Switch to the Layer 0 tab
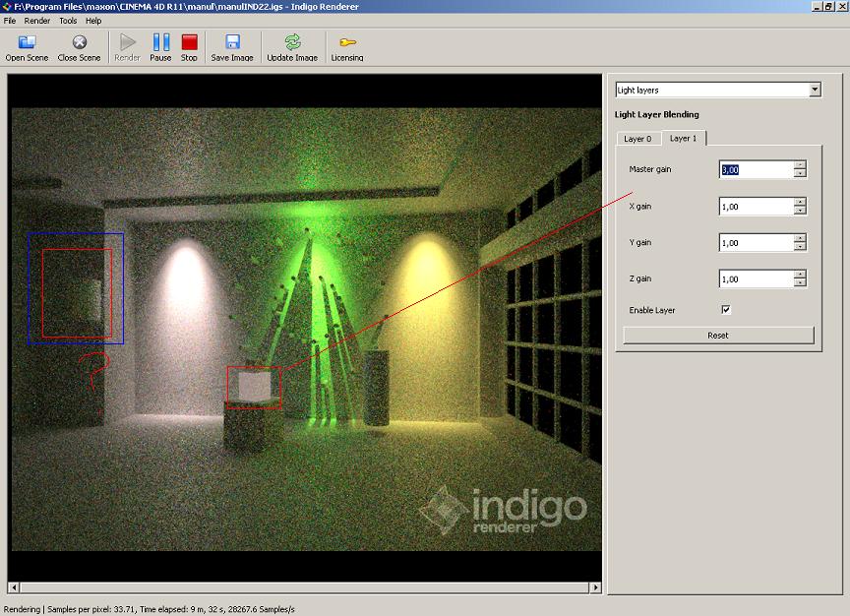 (638, 139)
